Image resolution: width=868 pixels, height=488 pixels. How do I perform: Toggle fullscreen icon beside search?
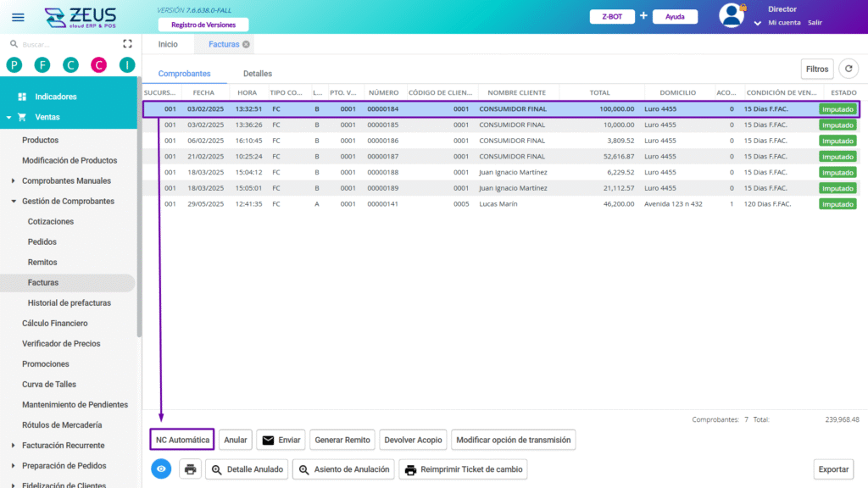127,44
